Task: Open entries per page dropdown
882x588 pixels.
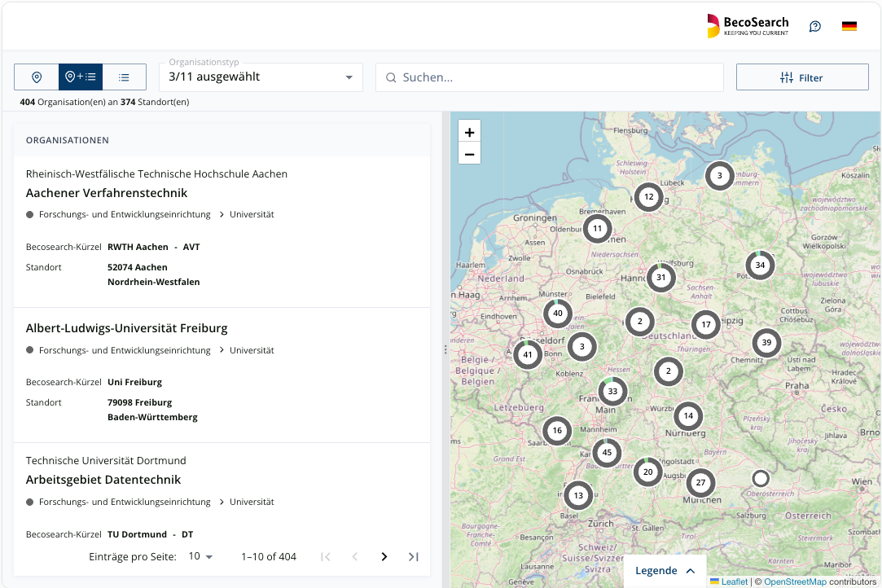Action: [201, 556]
